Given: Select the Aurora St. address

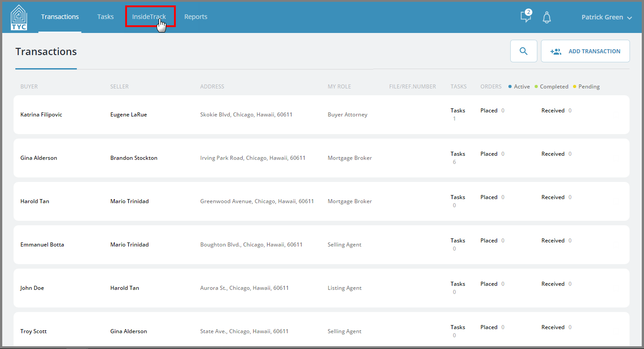Looking at the screenshot, I should click(244, 288).
